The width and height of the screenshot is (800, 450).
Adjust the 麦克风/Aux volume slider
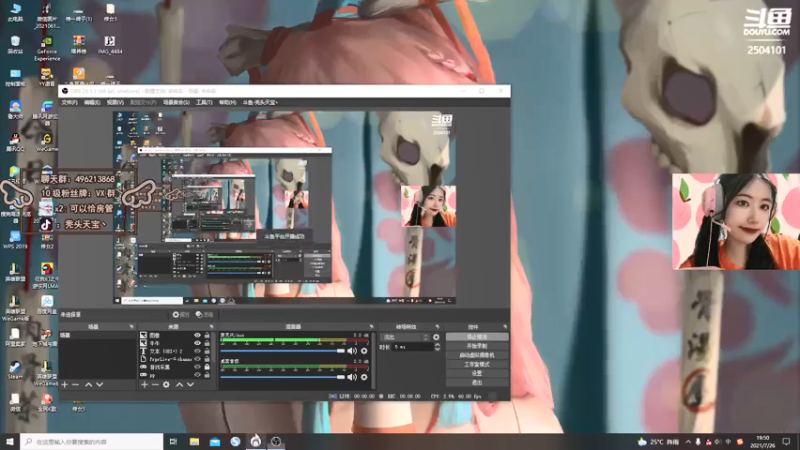point(282,351)
